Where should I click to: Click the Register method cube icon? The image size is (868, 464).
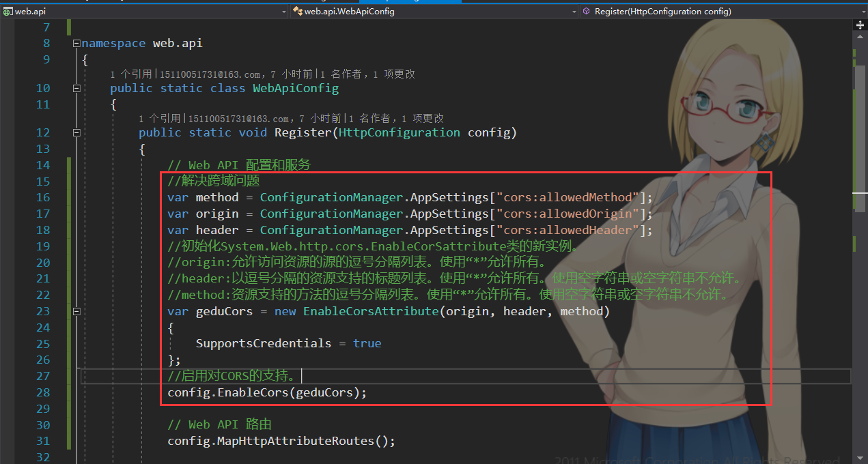tap(587, 11)
